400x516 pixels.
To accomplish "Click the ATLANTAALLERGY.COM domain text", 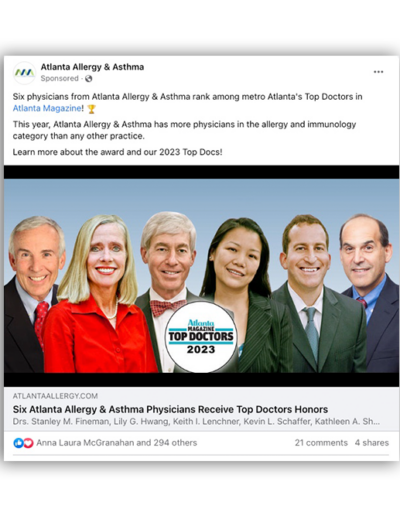I will tap(55, 396).
